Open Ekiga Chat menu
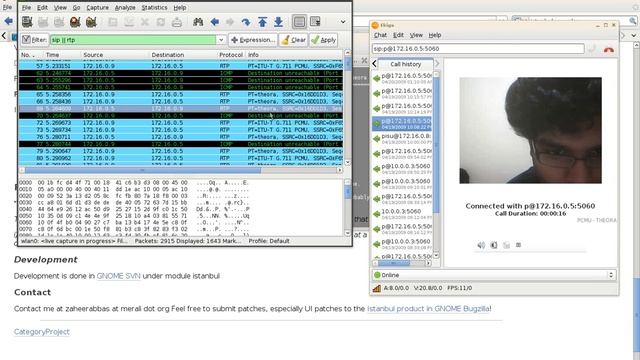 click(x=380, y=35)
